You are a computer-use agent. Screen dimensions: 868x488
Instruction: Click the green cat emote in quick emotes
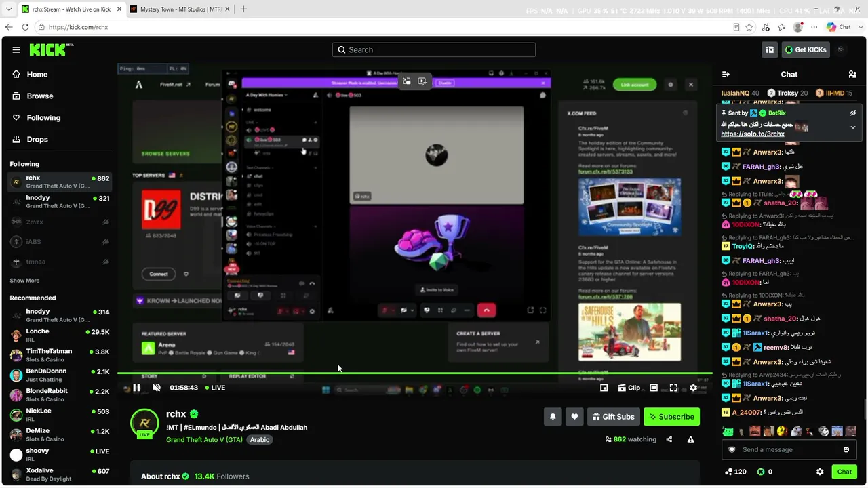[728, 431]
